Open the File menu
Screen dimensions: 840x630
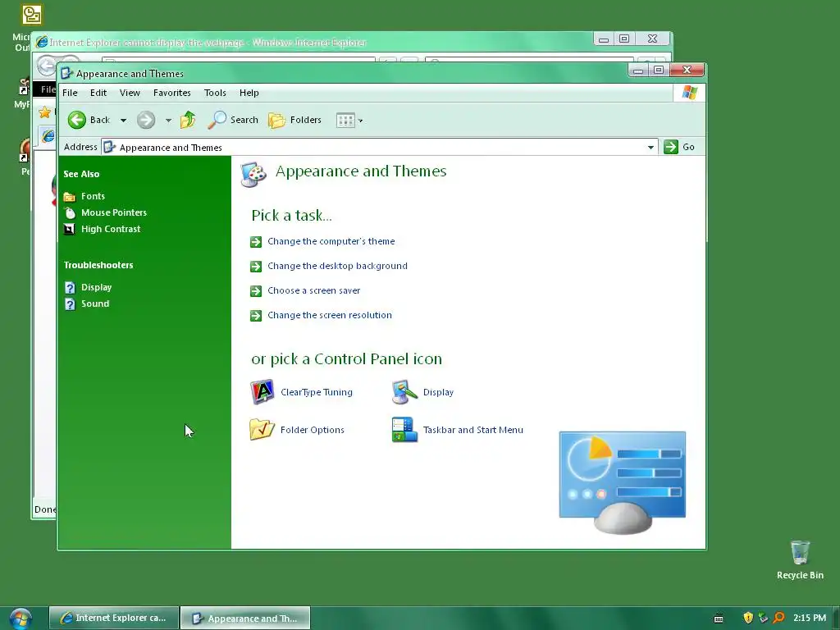tap(70, 93)
